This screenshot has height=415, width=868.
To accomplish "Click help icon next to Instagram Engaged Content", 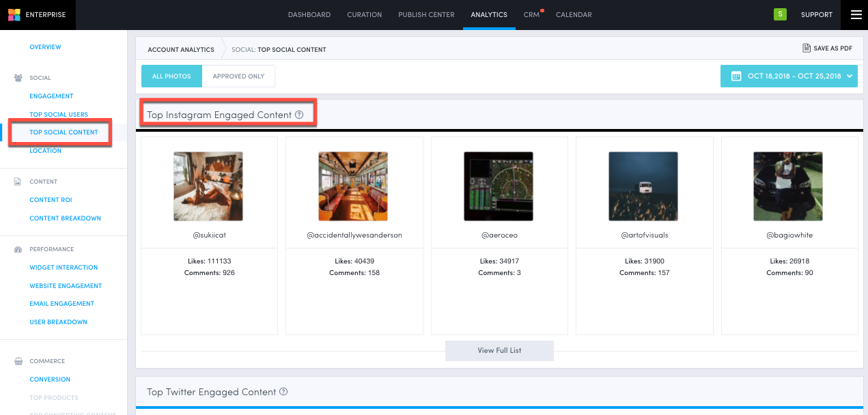I will [299, 115].
